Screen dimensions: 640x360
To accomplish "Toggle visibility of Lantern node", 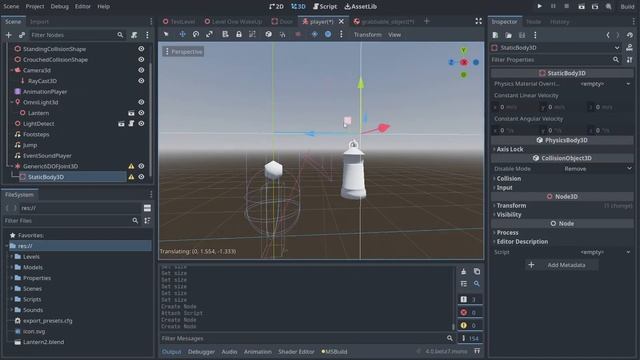I will point(141,113).
